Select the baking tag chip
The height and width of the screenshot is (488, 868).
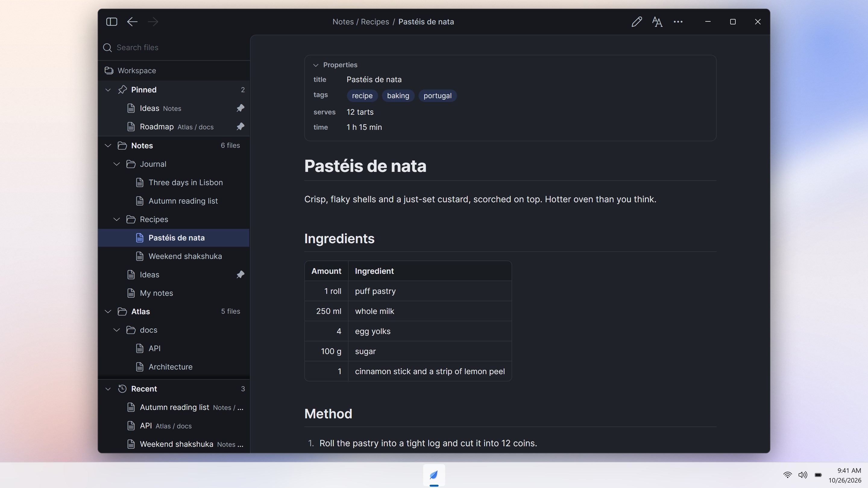(x=398, y=96)
